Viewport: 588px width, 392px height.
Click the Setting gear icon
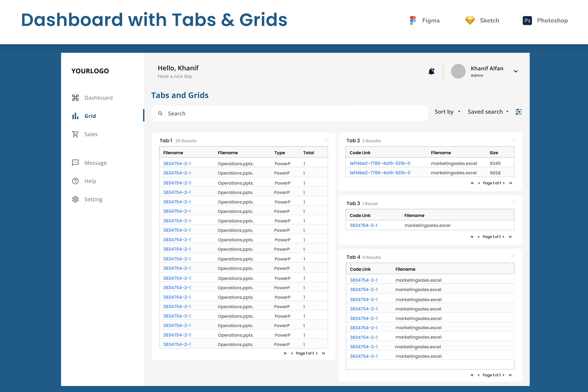(75, 199)
